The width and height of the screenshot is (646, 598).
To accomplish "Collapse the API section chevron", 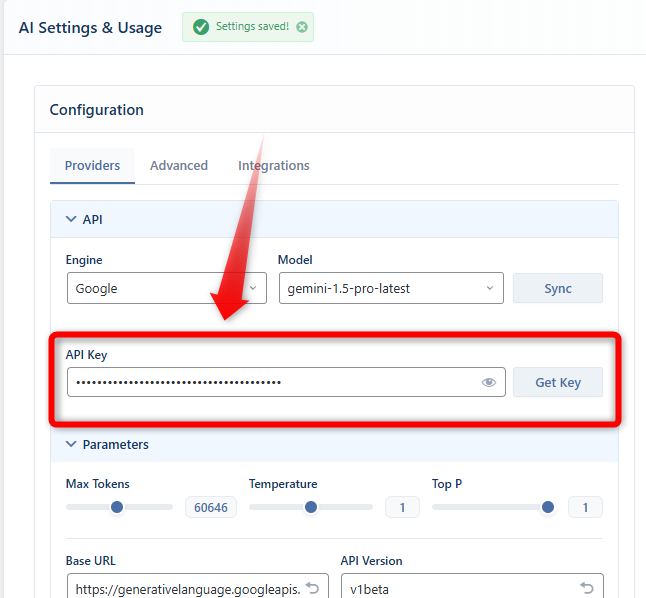I will pos(71,219).
